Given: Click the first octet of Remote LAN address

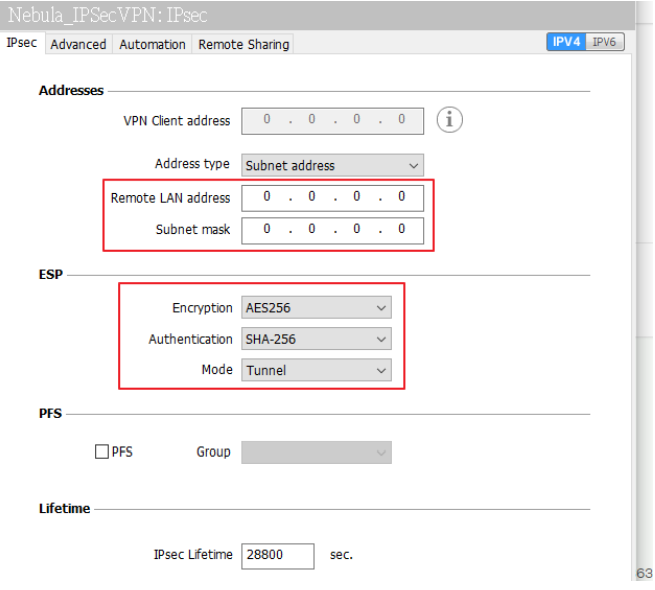Looking at the screenshot, I should 267,197.
